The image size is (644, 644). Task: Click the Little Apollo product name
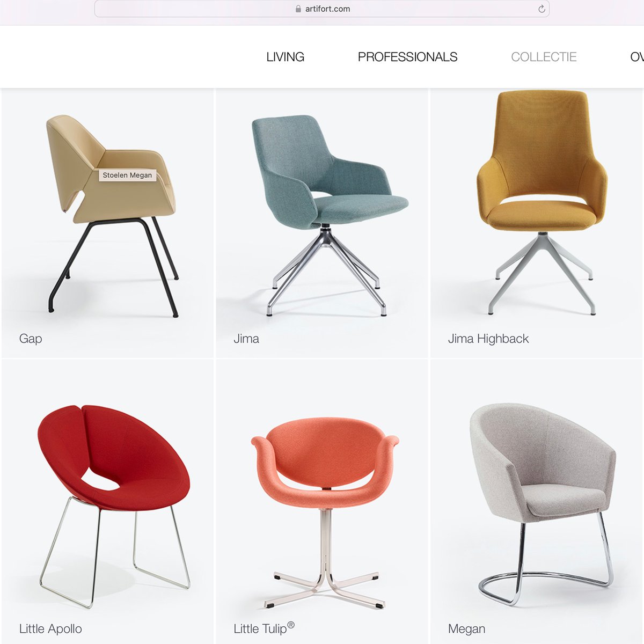tap(50, 629)
